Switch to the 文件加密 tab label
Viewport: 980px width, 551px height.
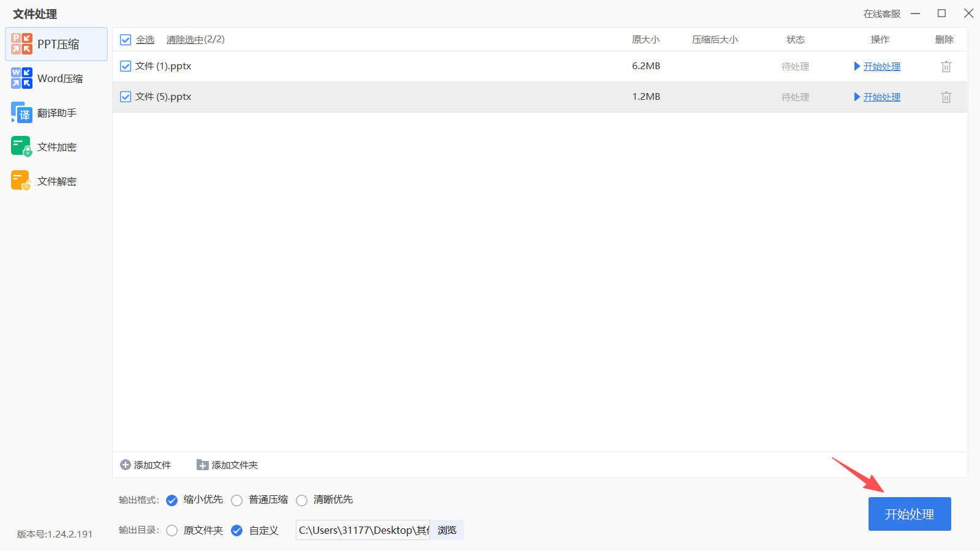(57, 147)
